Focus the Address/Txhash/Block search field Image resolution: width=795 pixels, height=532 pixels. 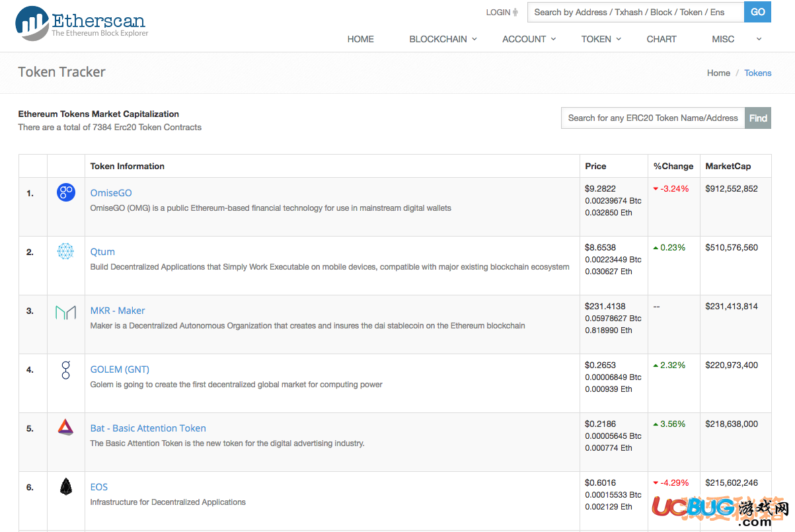pos(636,12)
